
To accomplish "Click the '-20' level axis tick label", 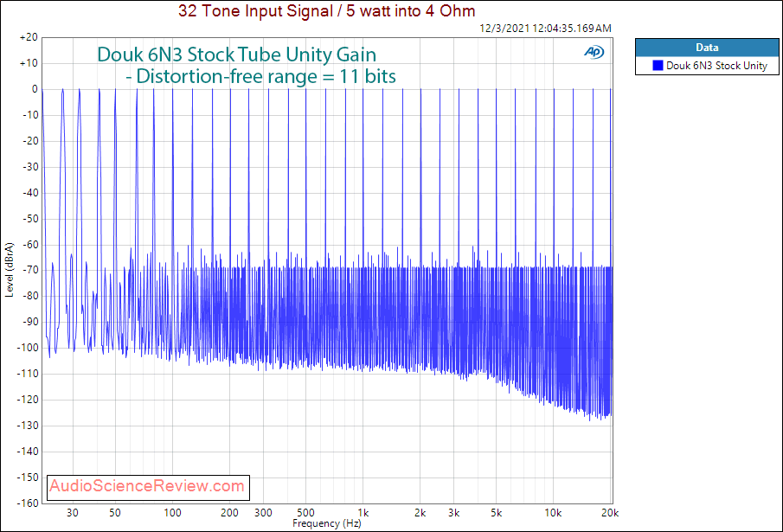I will [x=30, y=141].
